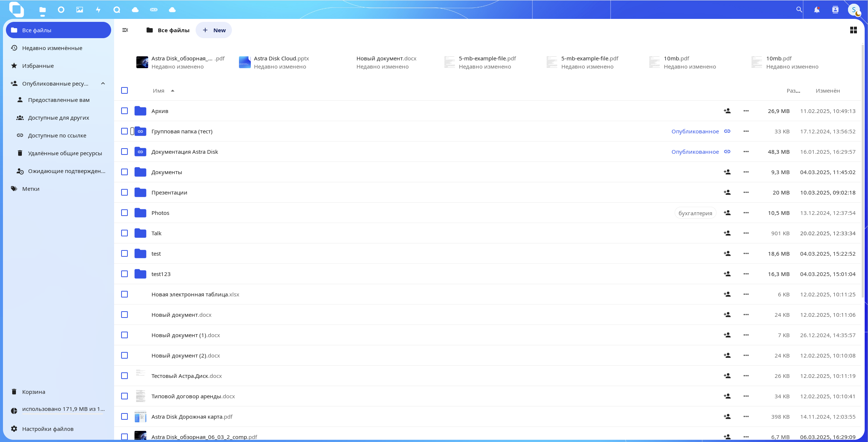This screenshot has width=868, height=442.
Task: Open the Activity lightning icon in top bar
Action: [98, 10]
